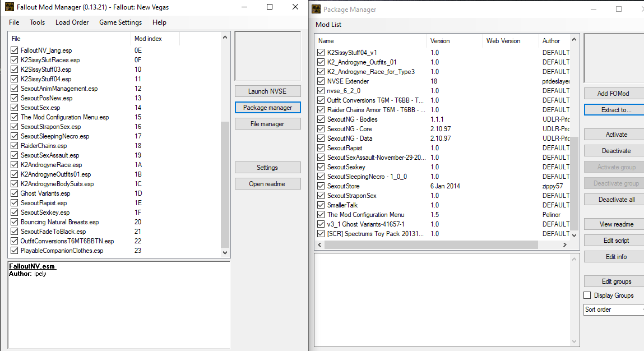Open the Sort order dropdown
The height and width of the screenshot is (351, 644).
pos(614,310)
